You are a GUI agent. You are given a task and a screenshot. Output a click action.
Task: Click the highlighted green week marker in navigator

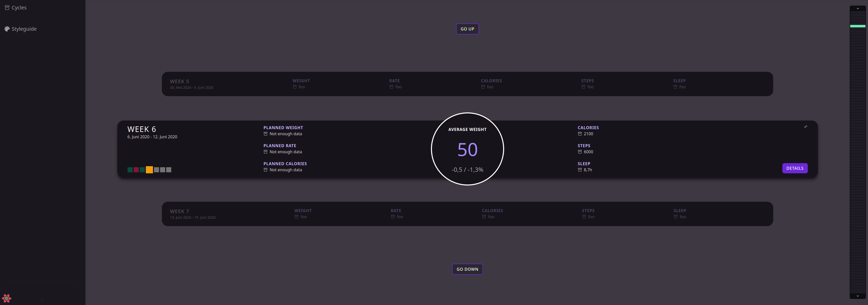(857, 26)
